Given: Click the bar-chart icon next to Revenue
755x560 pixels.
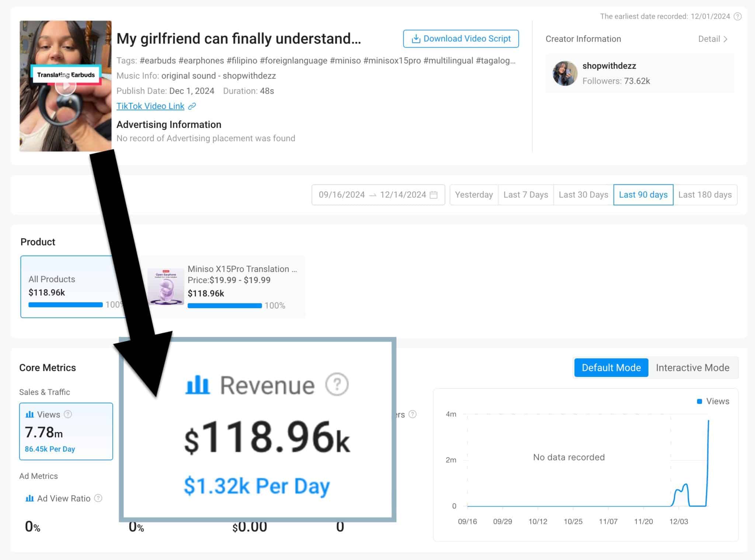Looking at the screenshot, I should click(197, 385).
